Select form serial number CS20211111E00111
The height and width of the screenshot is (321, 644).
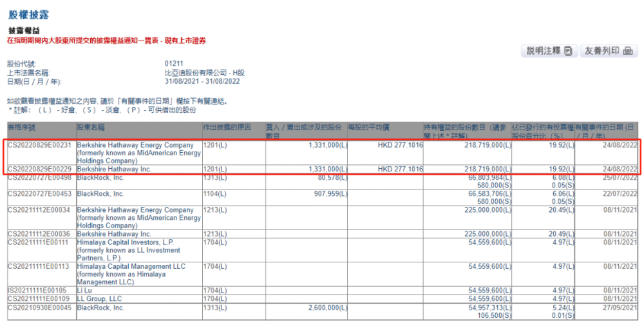pos(39,242)
